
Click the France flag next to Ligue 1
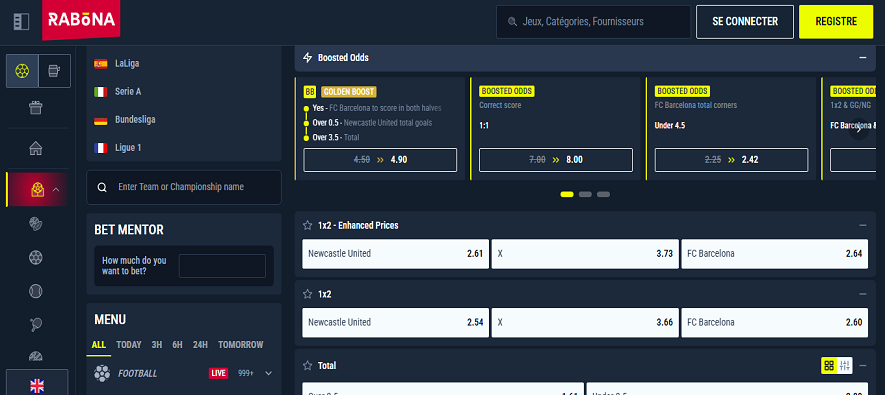click(101, 148)
